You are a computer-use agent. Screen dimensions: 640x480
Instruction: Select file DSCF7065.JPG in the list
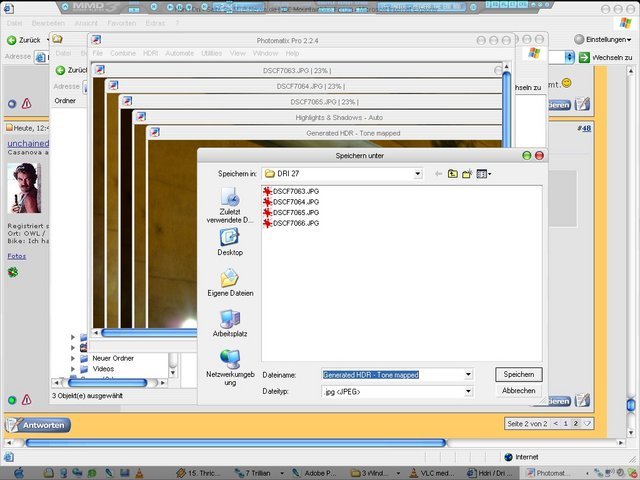tap(291, 212)
